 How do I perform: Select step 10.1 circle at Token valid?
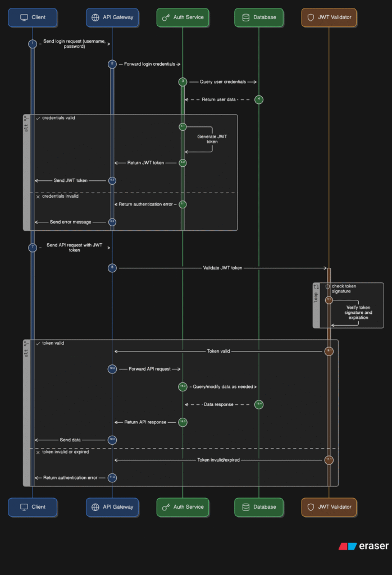(x=329, y=352)
